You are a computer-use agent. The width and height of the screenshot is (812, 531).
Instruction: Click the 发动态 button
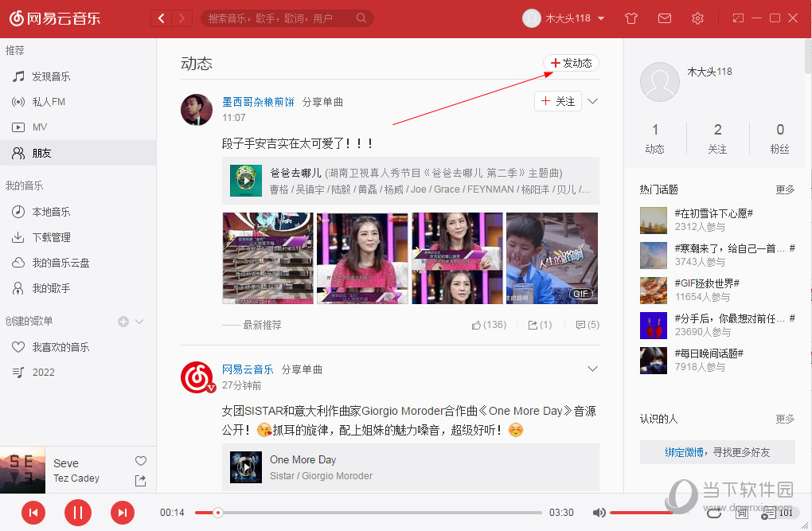click(x=571, y=62)
